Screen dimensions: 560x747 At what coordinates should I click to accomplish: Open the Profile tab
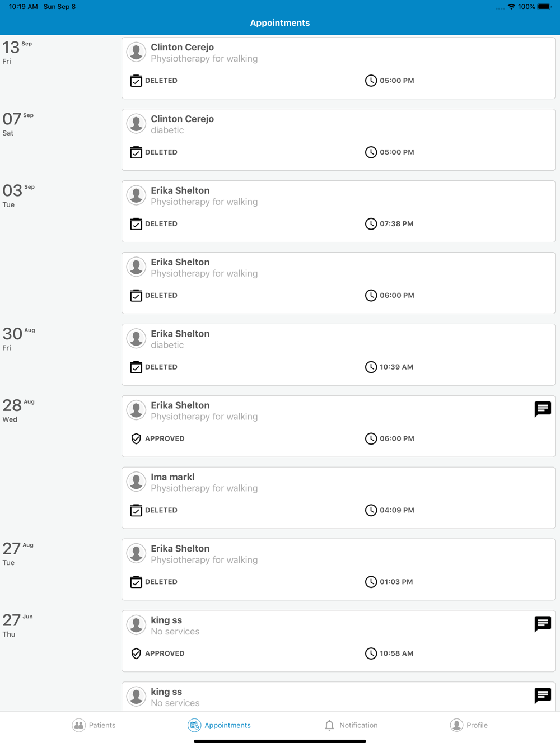tap(469, 725)
